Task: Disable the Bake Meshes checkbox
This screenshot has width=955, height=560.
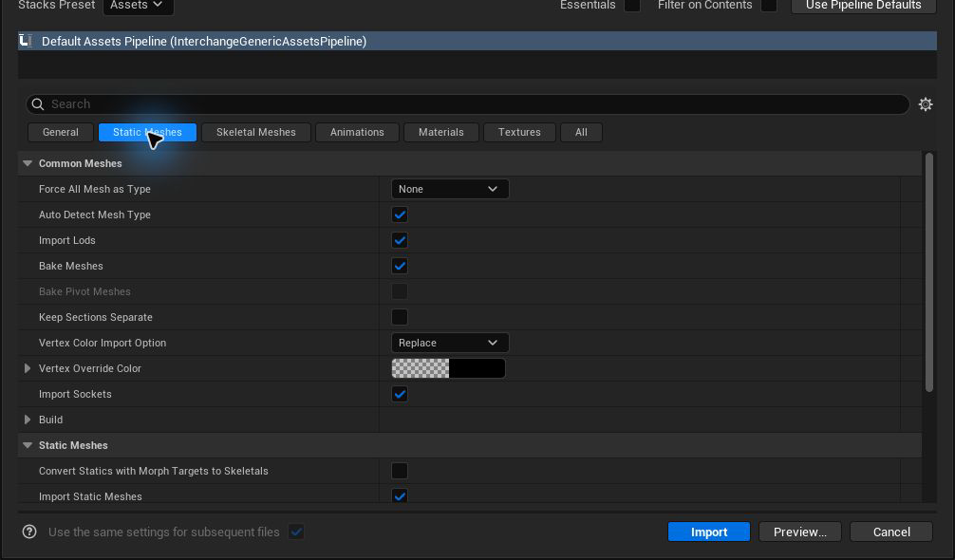Action: pos(400,266)
